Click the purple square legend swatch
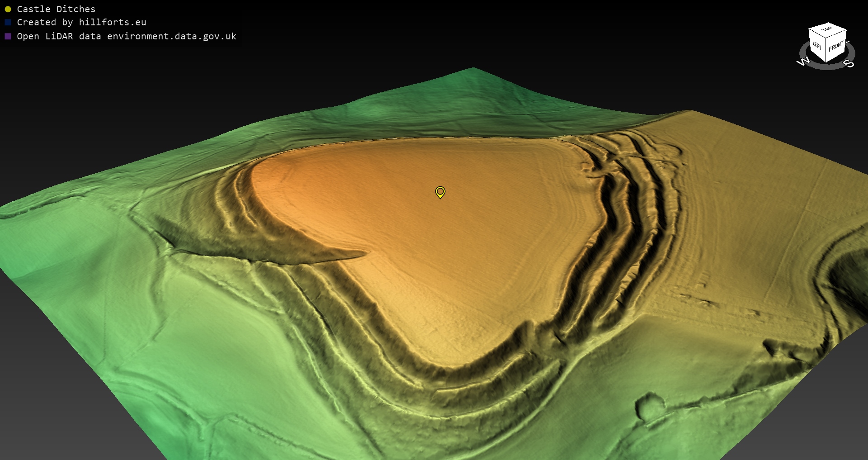Viewport: 868px width, 460px height. click(x=8, y=36)
